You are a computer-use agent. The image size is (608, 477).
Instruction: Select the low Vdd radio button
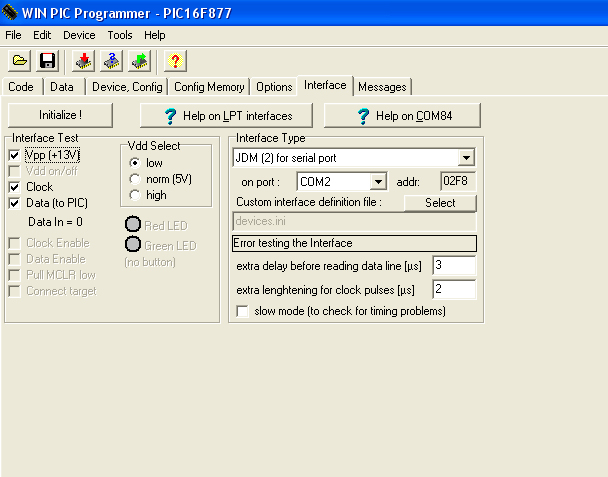[135, 163]
